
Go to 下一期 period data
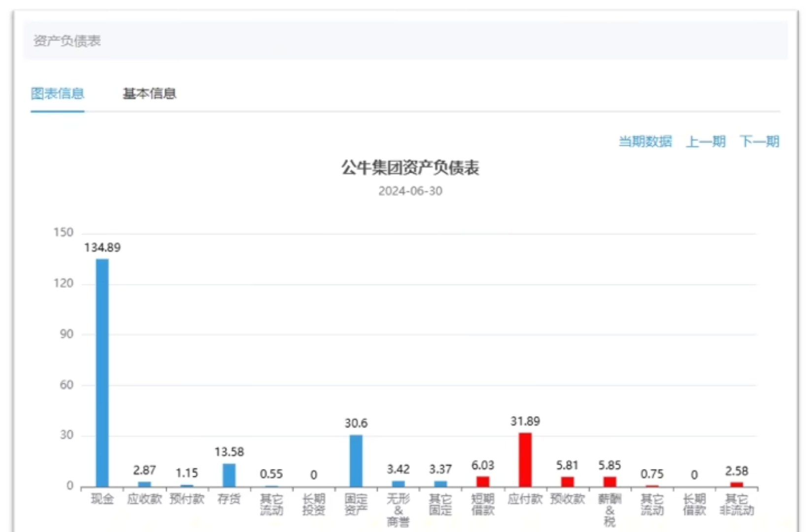click(759, 142)
